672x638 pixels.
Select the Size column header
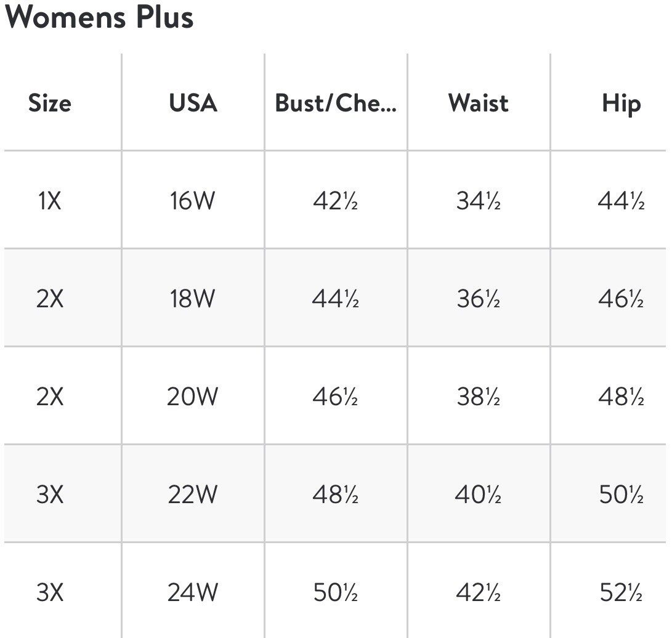(x=50, y=103)
